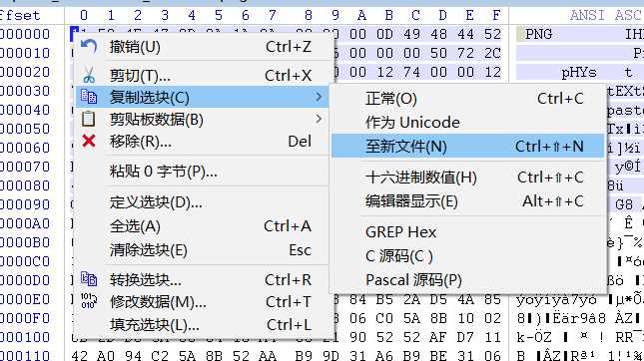Screen dimensions: 644x361
Task: Click the PNG text in ASCII column
Action: (538, 34)
